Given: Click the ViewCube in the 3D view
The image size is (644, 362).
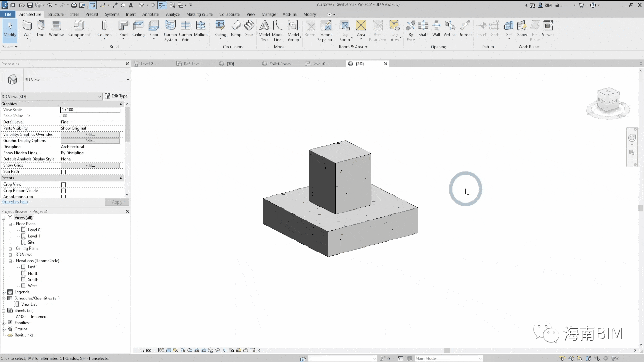Looking at the screenshot, I should (608, 100).
